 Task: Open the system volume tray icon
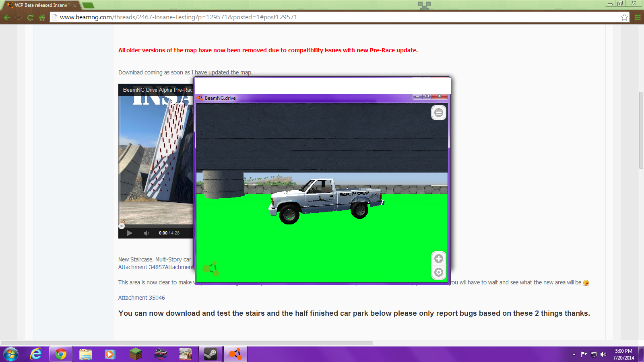click(x=603, y=354)
